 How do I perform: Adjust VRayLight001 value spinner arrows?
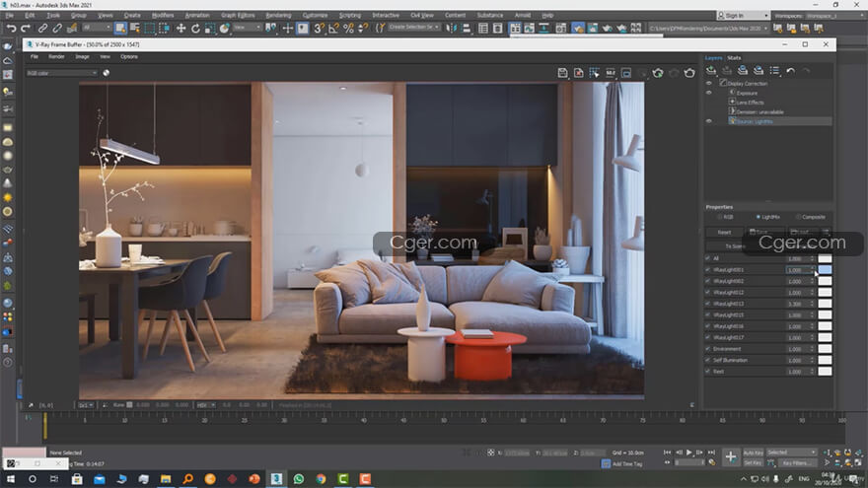click(x=813, y=269)
